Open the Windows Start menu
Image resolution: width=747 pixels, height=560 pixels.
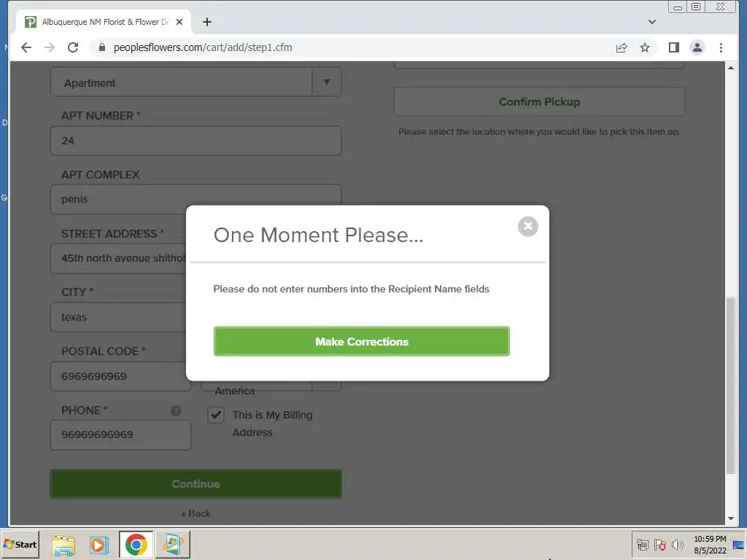point(20,544)
